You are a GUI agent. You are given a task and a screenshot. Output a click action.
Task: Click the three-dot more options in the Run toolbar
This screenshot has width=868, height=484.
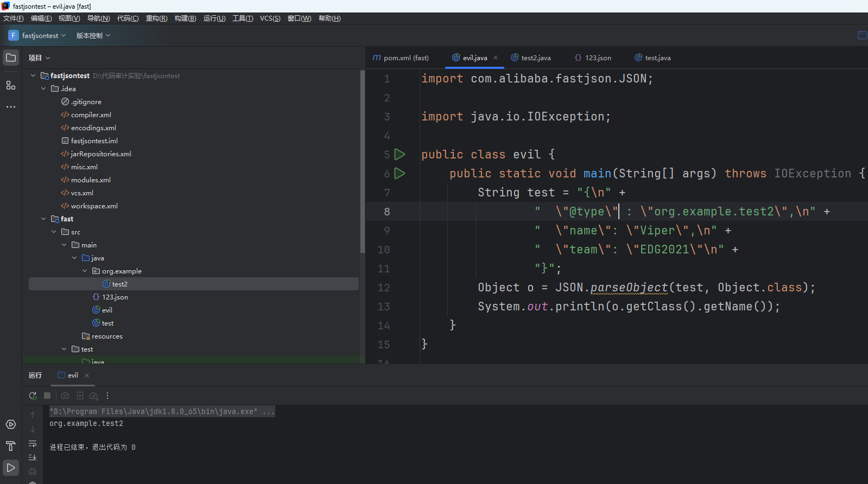coord(107,396)
